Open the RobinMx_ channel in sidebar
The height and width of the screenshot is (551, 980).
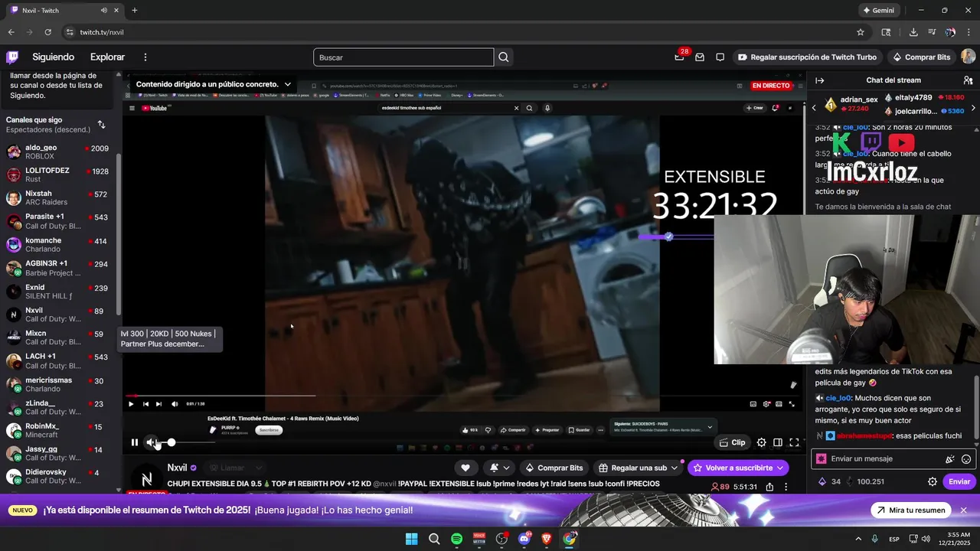[x=57, y=430]
